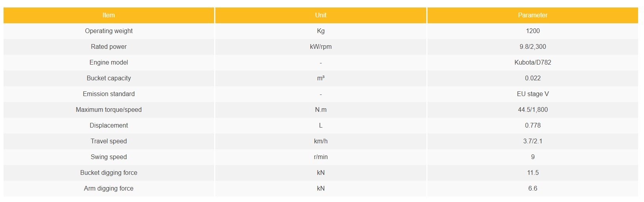Viewport: 644px width, 202px height.
Task: Select the Swing speed label
Action: pyautogui.click(x=109, y=157)
